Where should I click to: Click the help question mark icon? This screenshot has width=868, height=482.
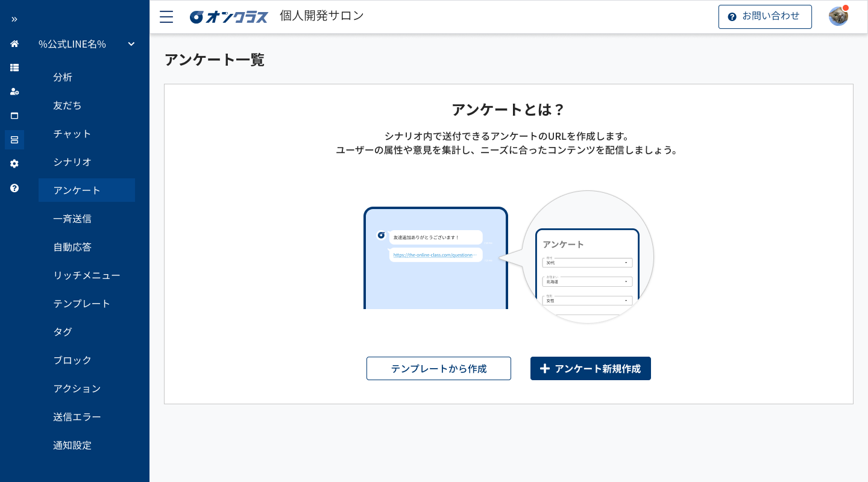click(x=13, y=188)
